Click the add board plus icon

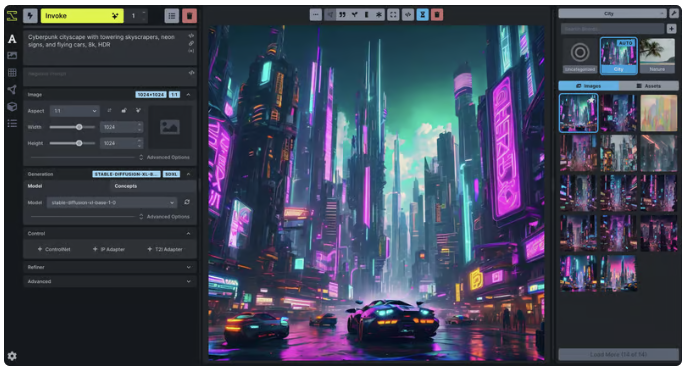click(671, 29)
